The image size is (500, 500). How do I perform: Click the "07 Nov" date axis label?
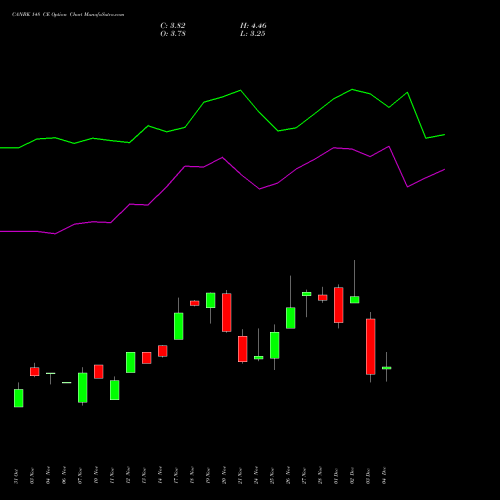coord(80,476)
